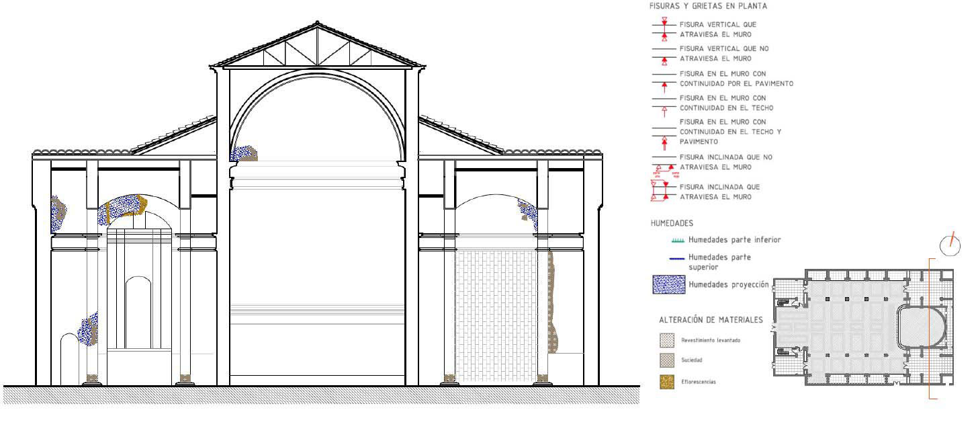Click the north arrow compass symbol
Viewport: 980px width, 443px height.
coord(950,245)
